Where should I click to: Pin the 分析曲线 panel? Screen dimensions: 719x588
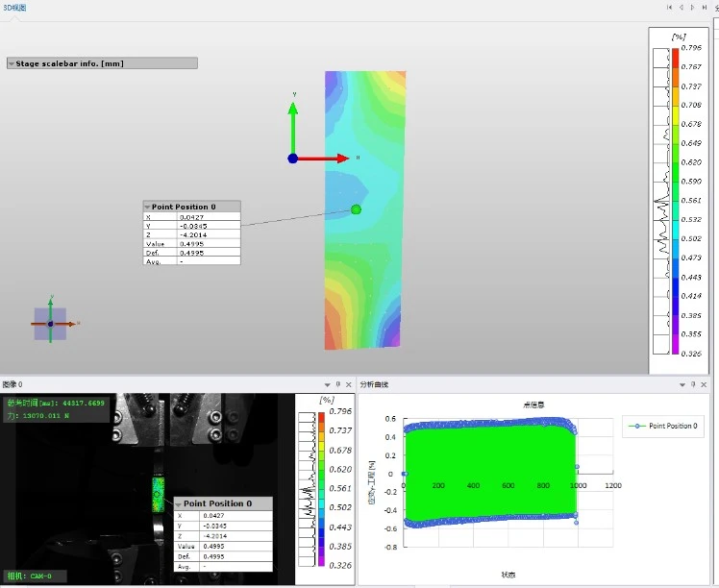coord(694,384)
